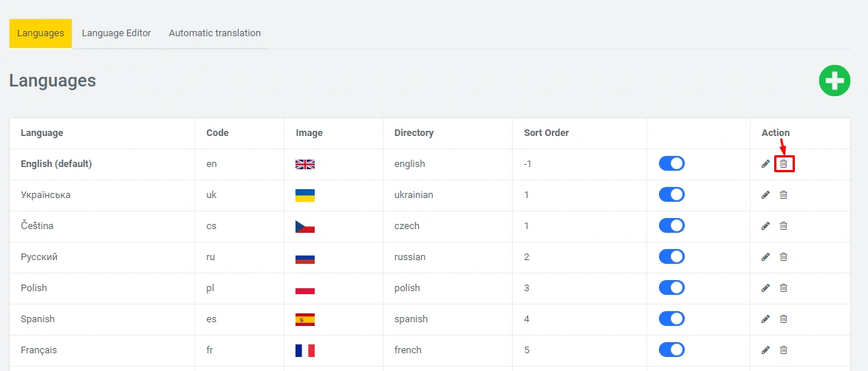Edit the Spanish language entry
The image size is (868, 371).
click(765, 319)
